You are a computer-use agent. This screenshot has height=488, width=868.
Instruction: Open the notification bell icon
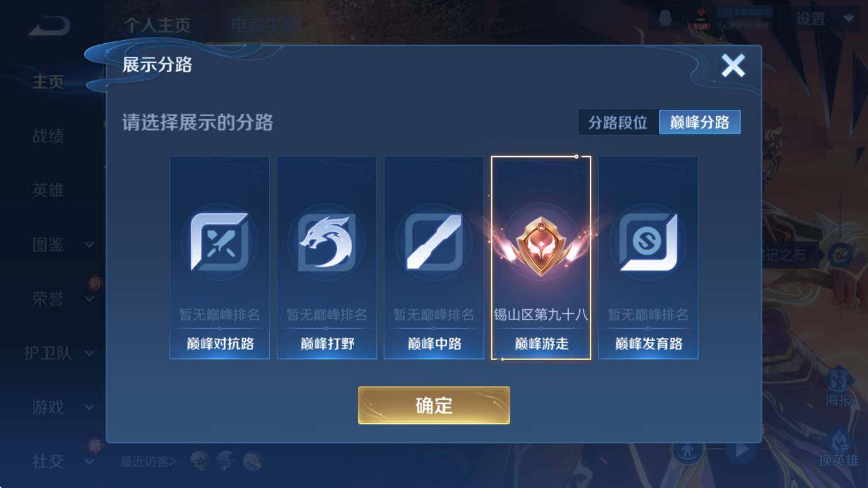665,20
